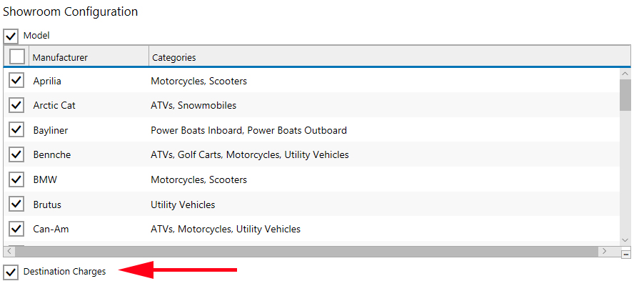The image size is (644, 281).
Task: Select the Bayliner manufacturer name
Action: coord(51,130)
